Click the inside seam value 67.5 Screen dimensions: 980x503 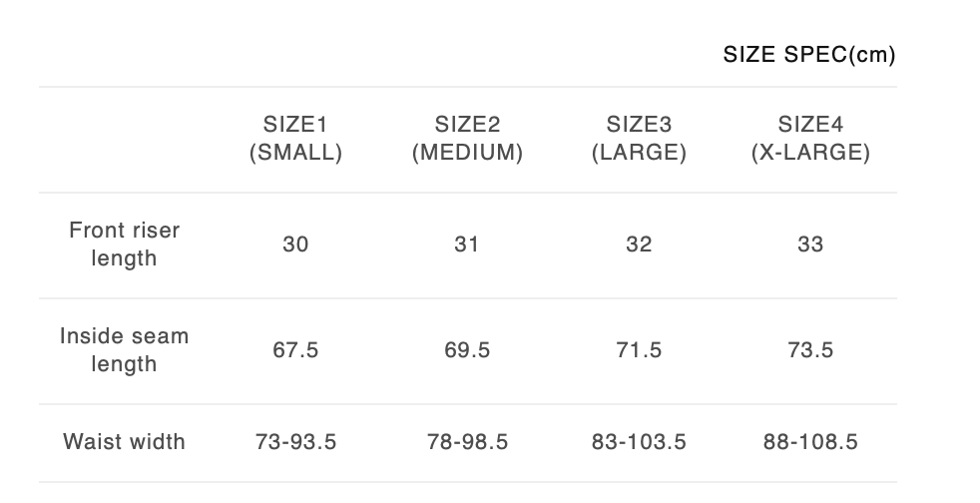pyautogui.click(x=295, y=350)
